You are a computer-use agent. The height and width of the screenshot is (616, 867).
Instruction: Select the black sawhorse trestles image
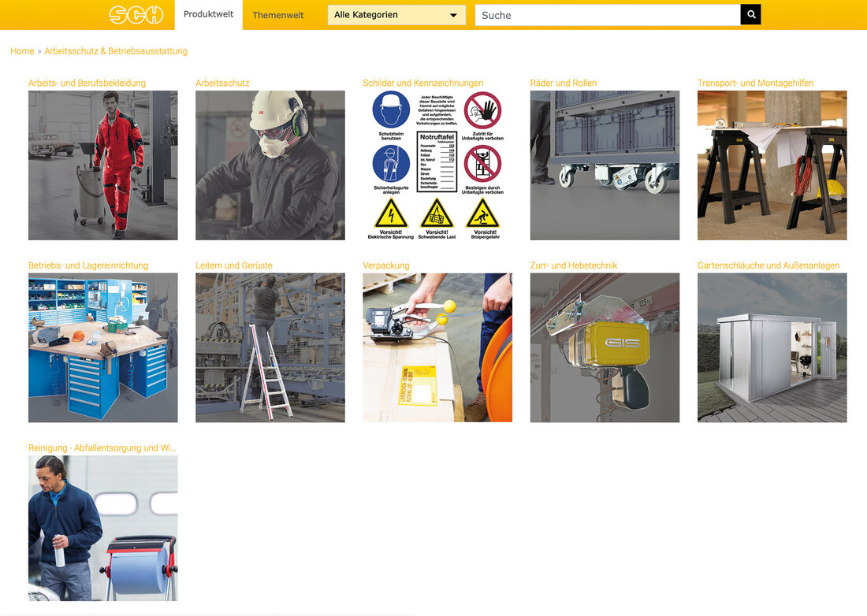coord(772,165)
